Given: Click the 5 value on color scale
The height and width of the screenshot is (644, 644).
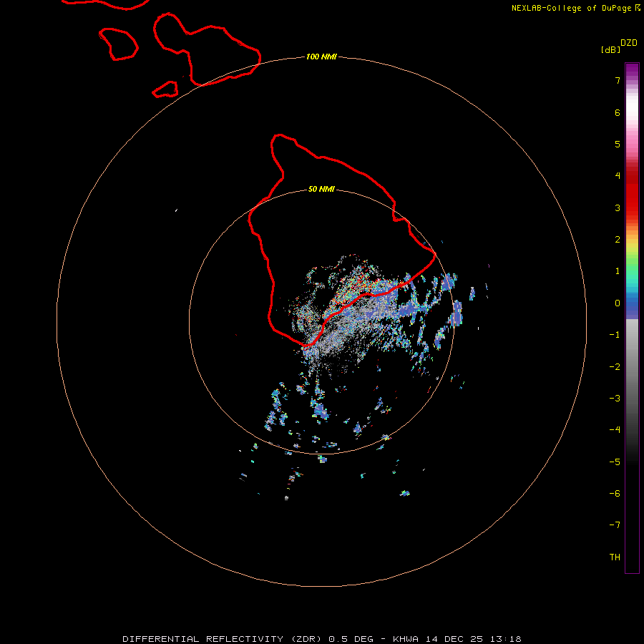Looking at the screenshot, I should tap(618, 144).
